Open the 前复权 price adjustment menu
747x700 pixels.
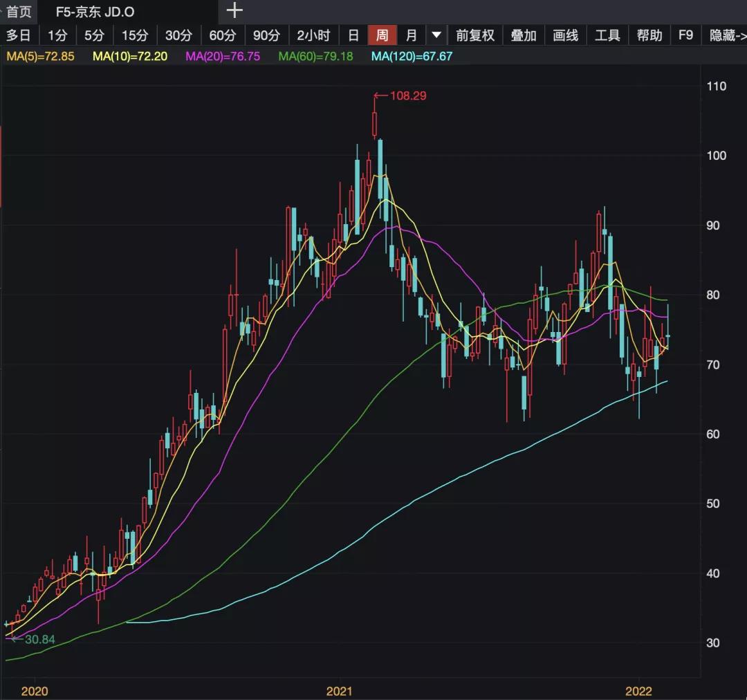tap(475, 35)
